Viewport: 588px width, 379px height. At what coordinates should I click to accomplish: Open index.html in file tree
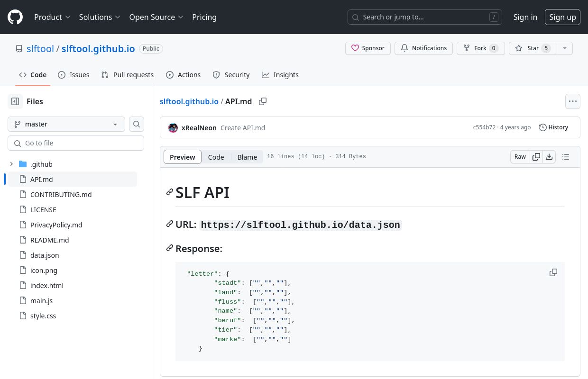point(72,286)
